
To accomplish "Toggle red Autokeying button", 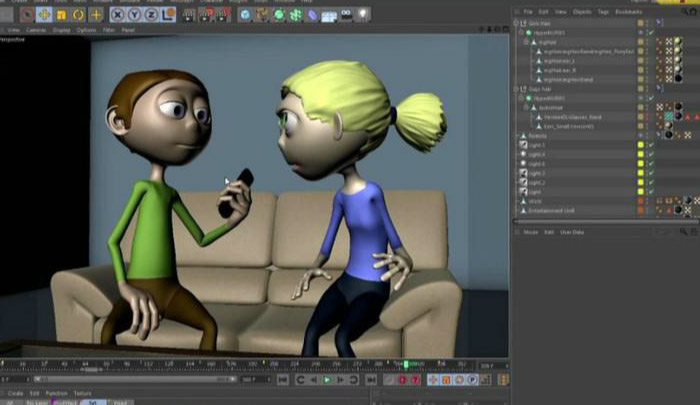I will [402, 380].
